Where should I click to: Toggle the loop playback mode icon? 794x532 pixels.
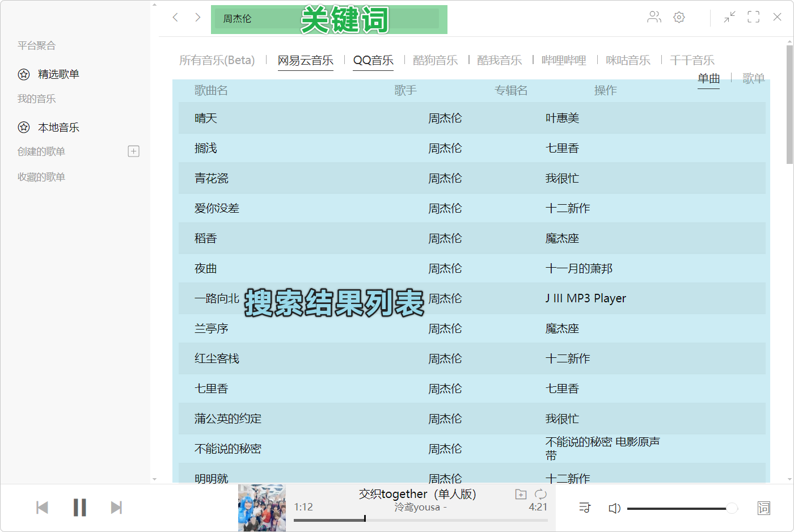click(540, 494)
